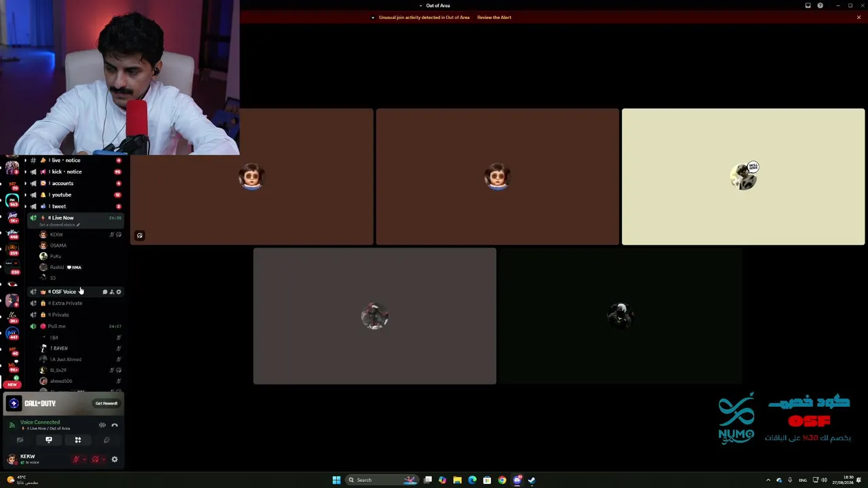Image resolution: width=868 pixels, height=488 pixels.
Task: Open server icon with 230 badge
Action: [x=12, y=267]
